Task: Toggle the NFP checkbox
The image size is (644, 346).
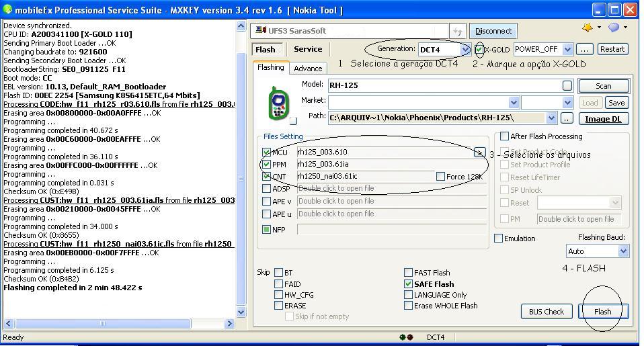Action: coord(267,230)
